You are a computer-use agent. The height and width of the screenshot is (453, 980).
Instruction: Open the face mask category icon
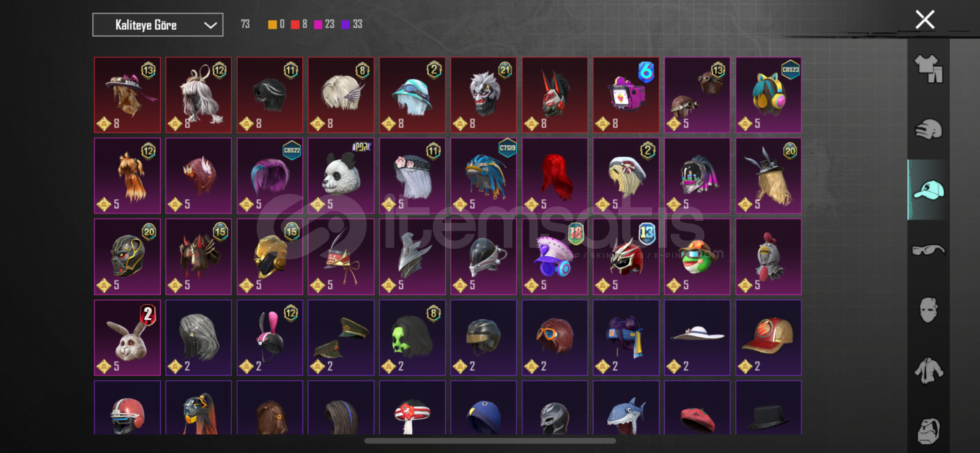pos(928,310)
